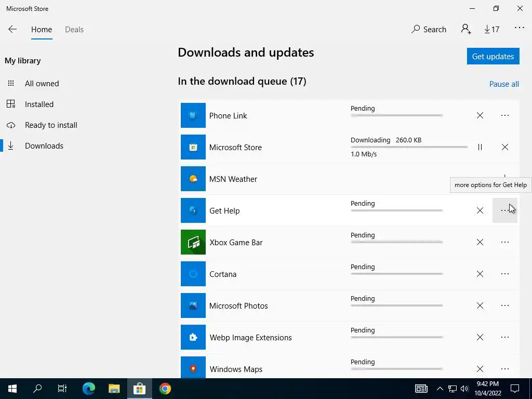Launch Google Chrome from taskbar
Screen dimensions: 532x399
(165, 389)
